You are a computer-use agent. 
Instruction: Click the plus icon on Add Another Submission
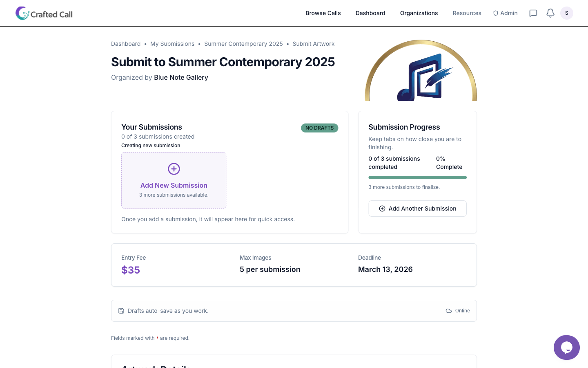click(x=382, y=209)
